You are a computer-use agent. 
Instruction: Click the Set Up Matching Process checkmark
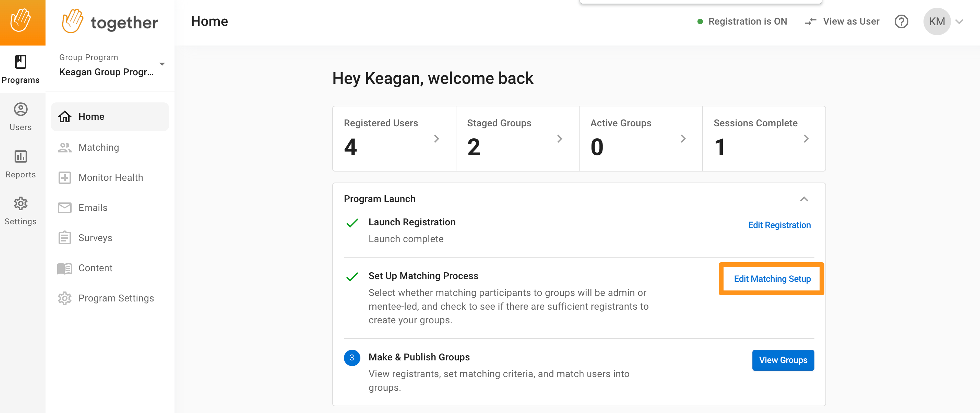352,277
